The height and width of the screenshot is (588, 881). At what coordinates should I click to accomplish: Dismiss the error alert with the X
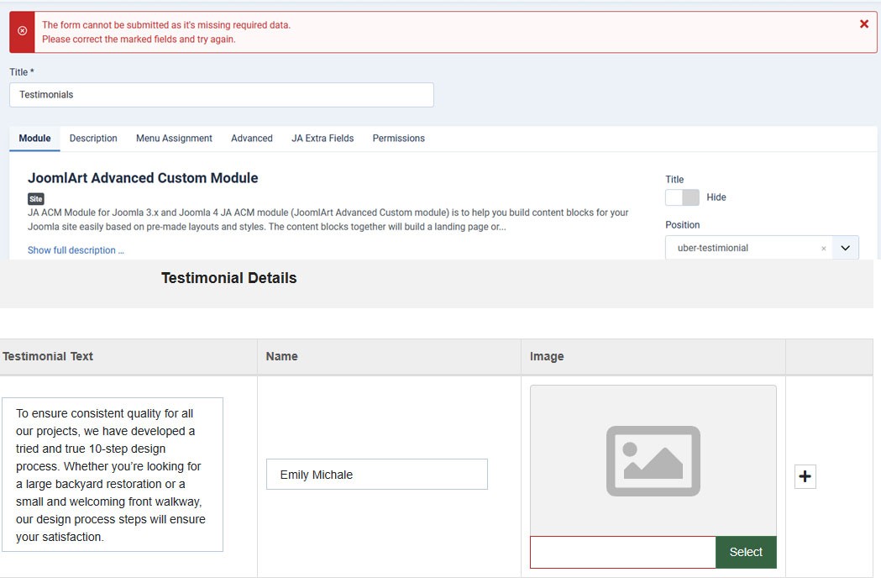click(x=863, y=24)
